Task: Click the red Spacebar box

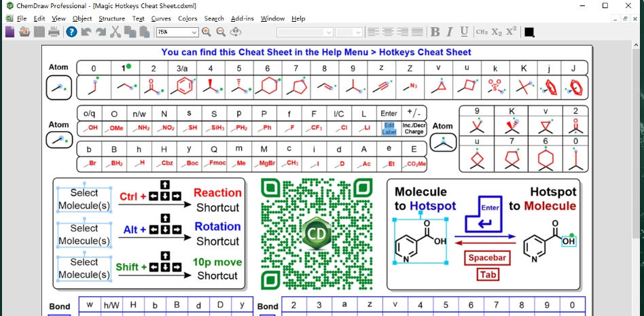Action: (488, 258)
